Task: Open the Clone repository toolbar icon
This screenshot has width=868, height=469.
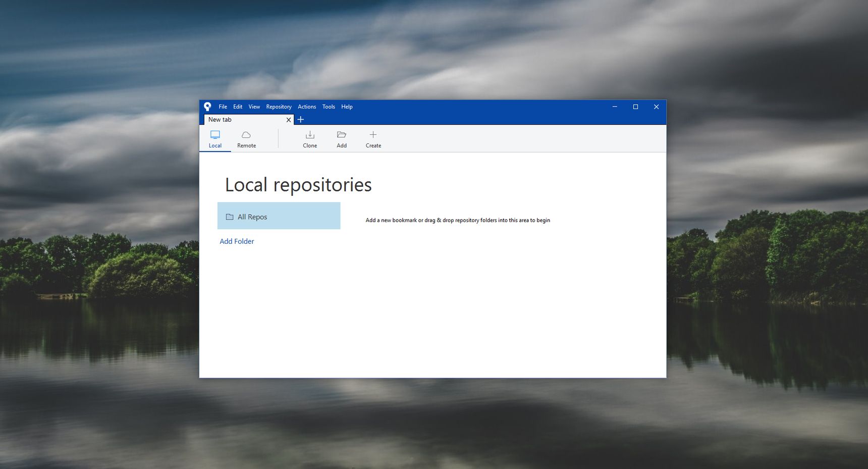Action: coord(310,139)
